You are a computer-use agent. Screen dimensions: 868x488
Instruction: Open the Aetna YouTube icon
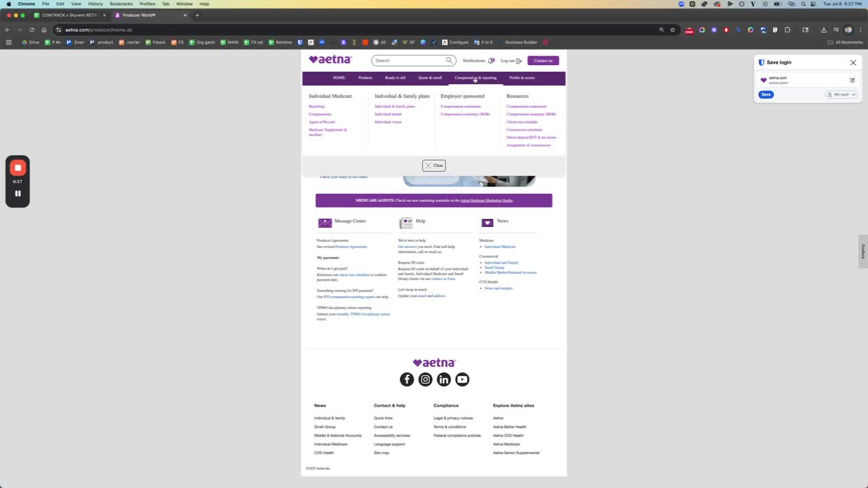click(x=462, y=380)
